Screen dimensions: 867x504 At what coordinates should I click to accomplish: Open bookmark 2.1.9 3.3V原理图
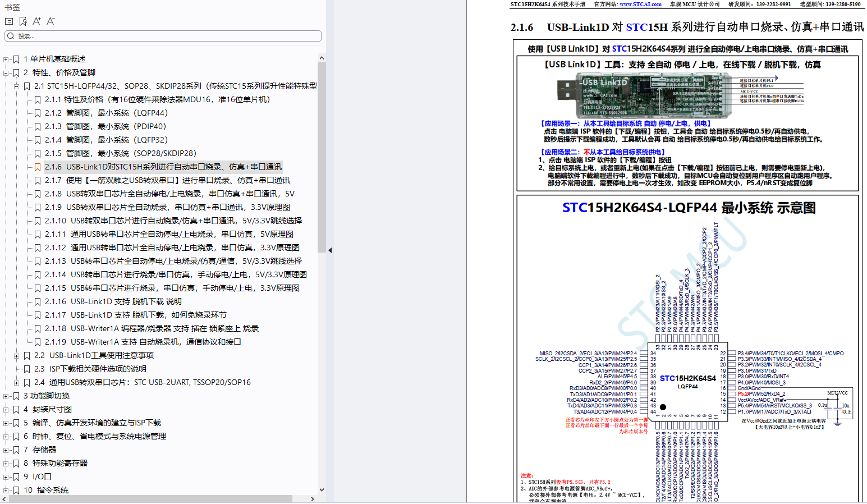click(x=167, y=207)
